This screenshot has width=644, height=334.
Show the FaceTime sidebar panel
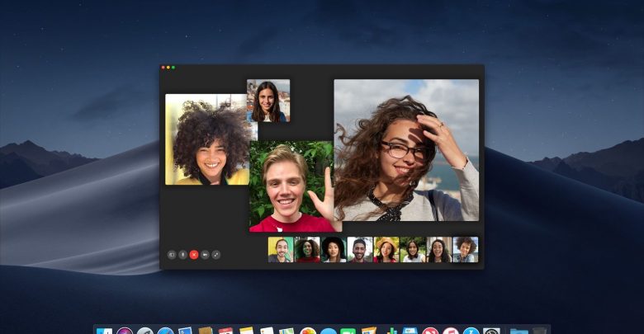pos(172,255)
